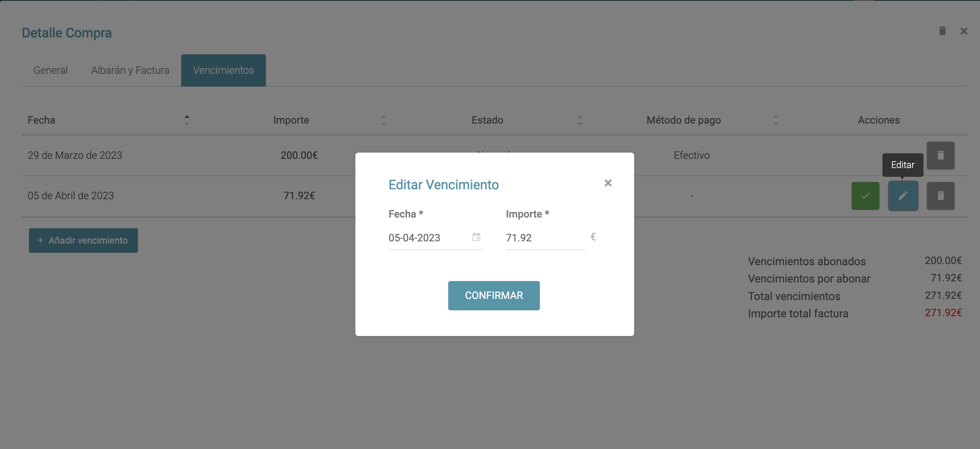Click the green checkmark to mark paid

(x=865, y=196)
